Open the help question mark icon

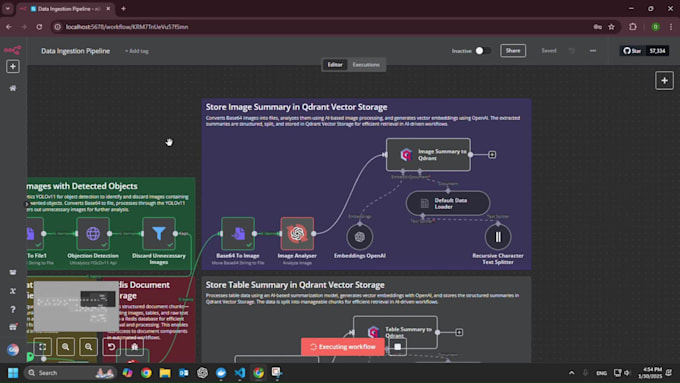(x=13, y=309)
